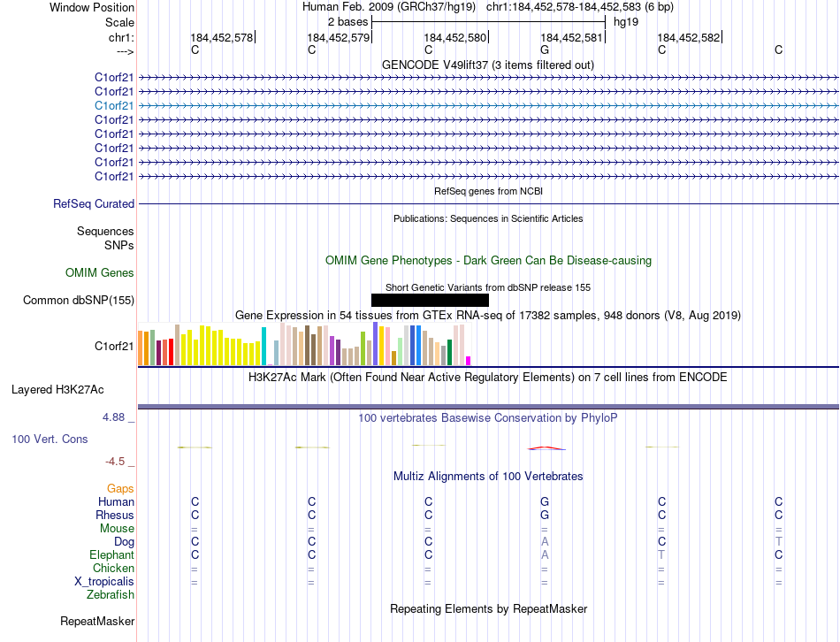Click the Human species label
Viewport: 840px width, 642px height.
coord(116,501)
